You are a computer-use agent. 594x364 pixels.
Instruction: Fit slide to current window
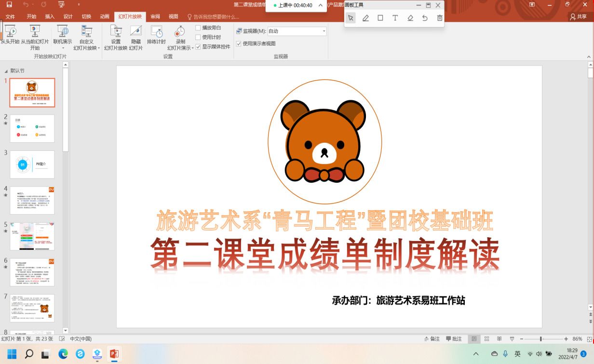pos(590,339)
